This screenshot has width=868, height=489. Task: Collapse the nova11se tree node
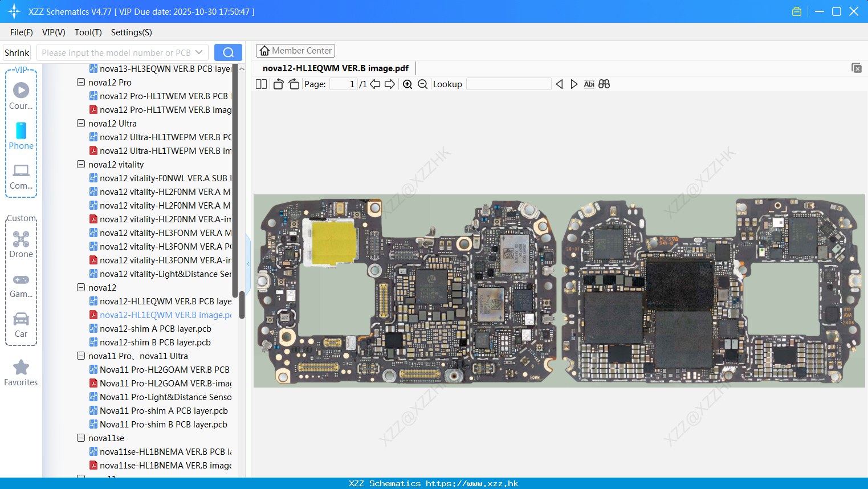click(81, 438)
